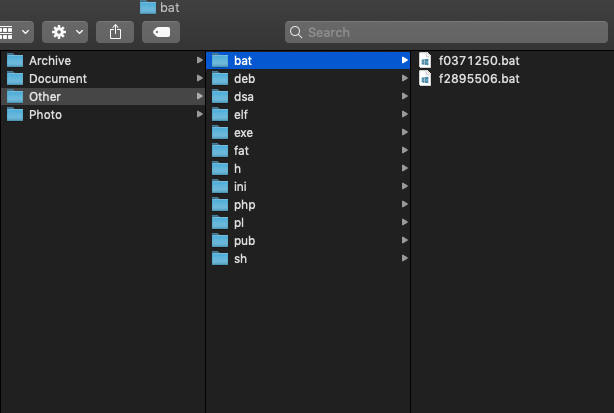Select the pub folder name
614x413 pixels.
pos(244,241)
